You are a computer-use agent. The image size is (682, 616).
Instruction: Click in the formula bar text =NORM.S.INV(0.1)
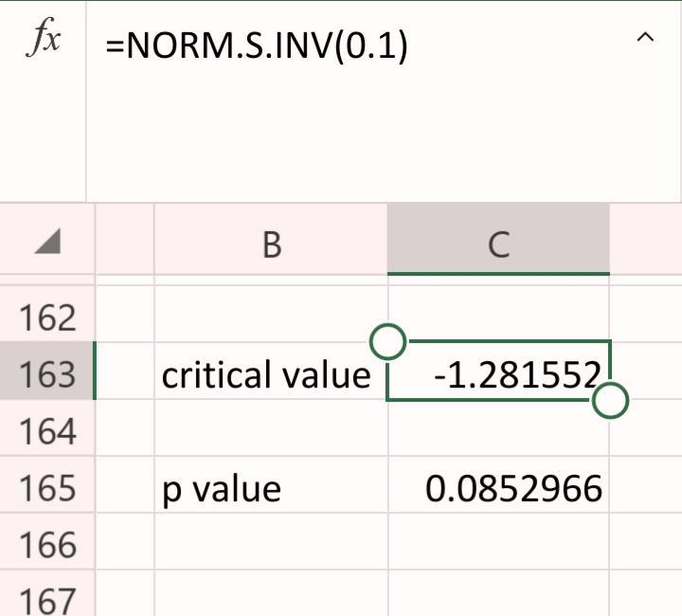click(x=257, y=45)
